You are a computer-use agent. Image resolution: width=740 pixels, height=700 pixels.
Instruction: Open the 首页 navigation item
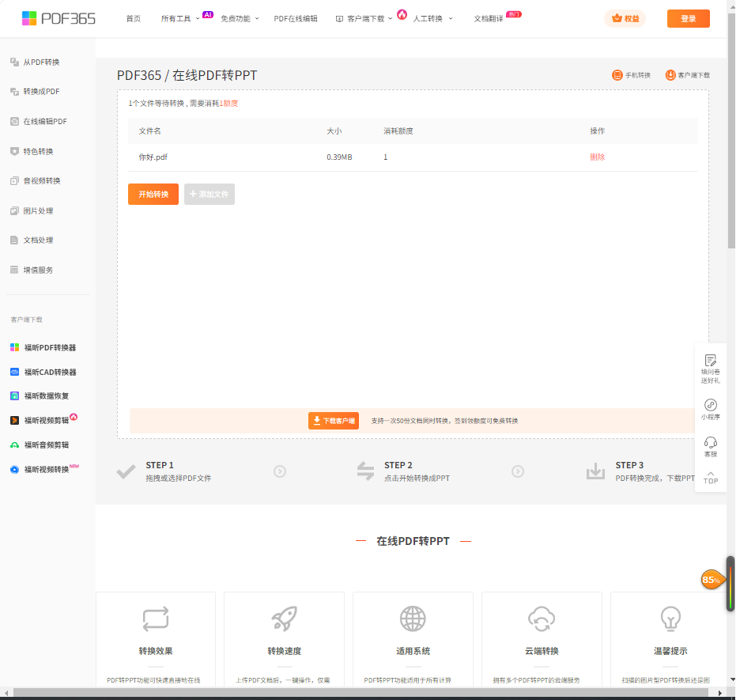[133, 18]
